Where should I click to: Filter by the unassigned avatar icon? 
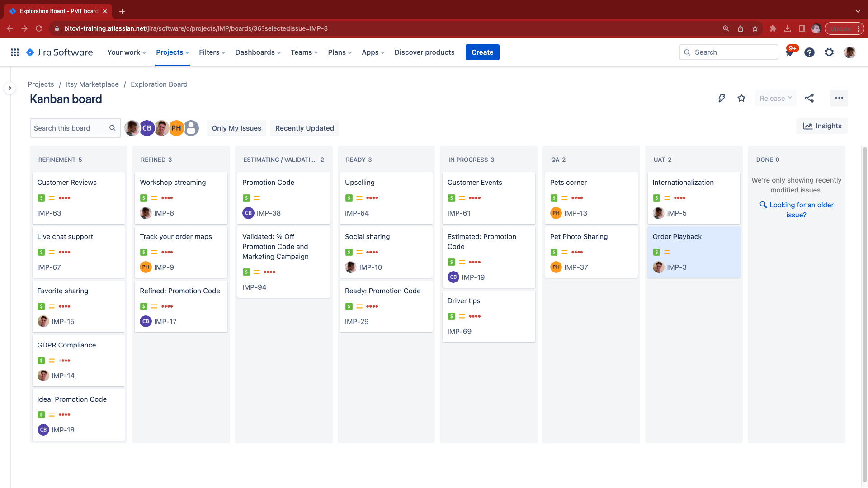tap(191, 128)
